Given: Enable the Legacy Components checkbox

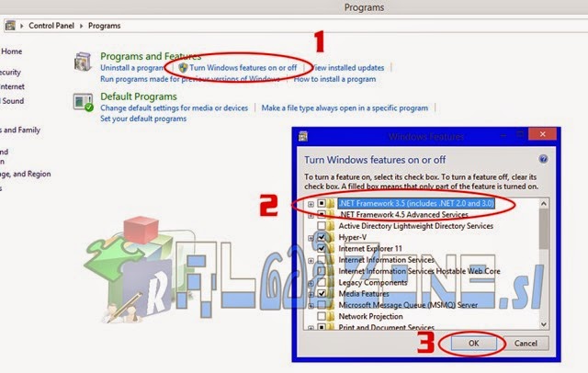Looking at the screenshot, I should (322, 282).
